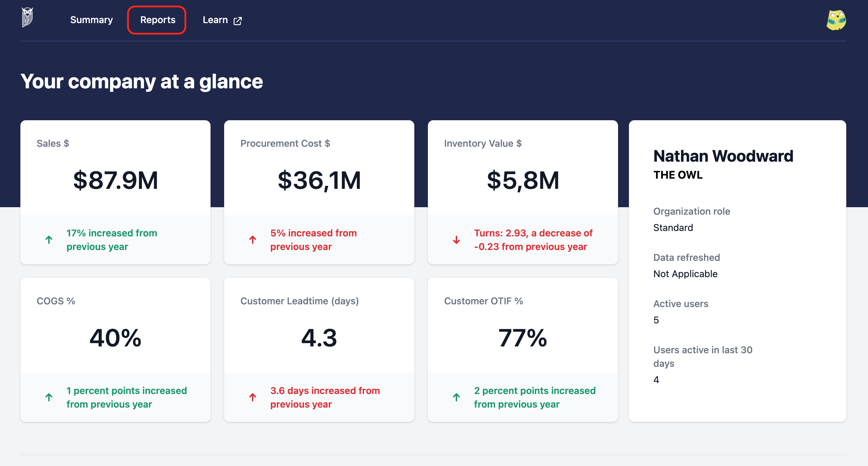868x466 pixels.
Task: Click the red up arrow in Customer Leadtime card
Action: (253, 397)
